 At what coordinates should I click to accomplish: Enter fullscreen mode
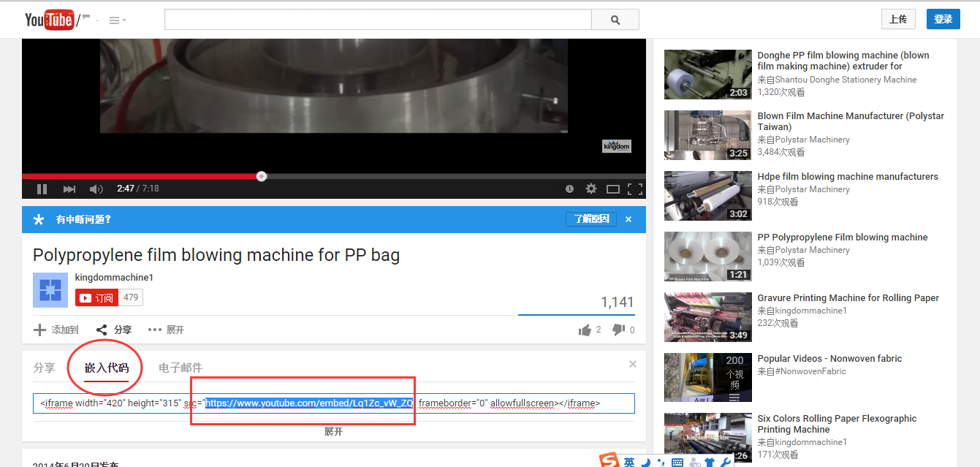click(x=634, y=189)
